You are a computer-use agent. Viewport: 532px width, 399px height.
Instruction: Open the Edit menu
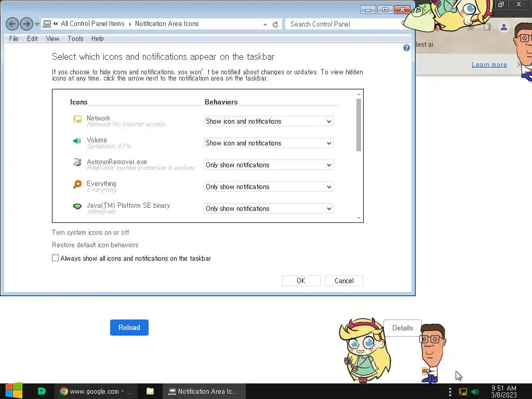coord(32,38)
